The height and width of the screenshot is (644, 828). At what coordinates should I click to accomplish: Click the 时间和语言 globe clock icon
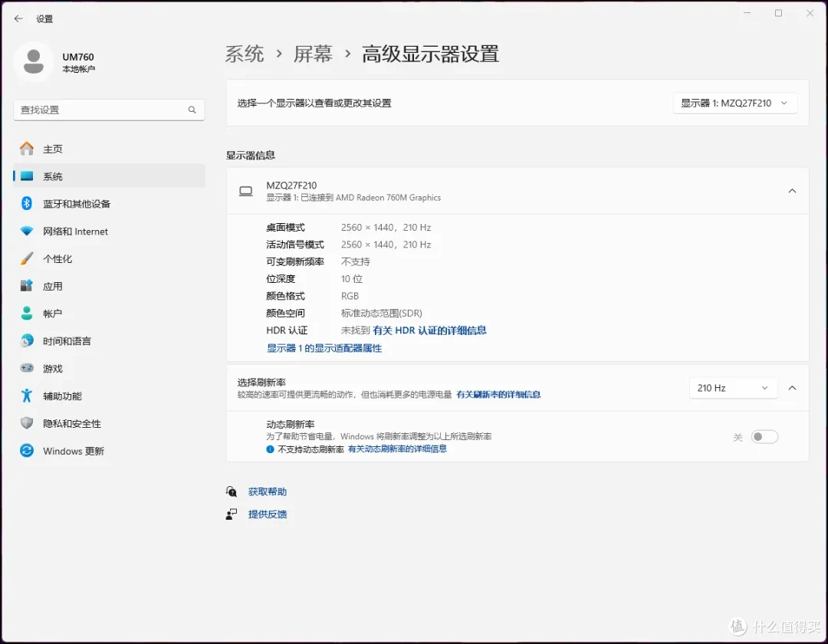pos(27,340)
